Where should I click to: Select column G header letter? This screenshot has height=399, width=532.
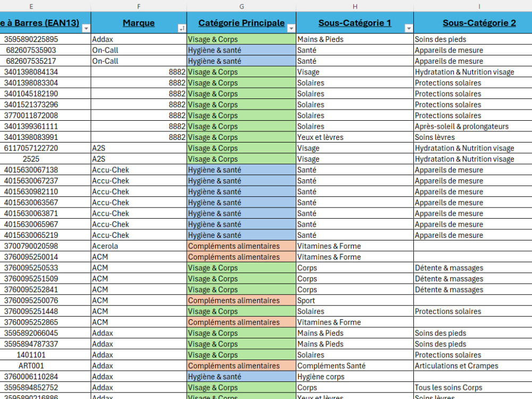click(242, 6)
